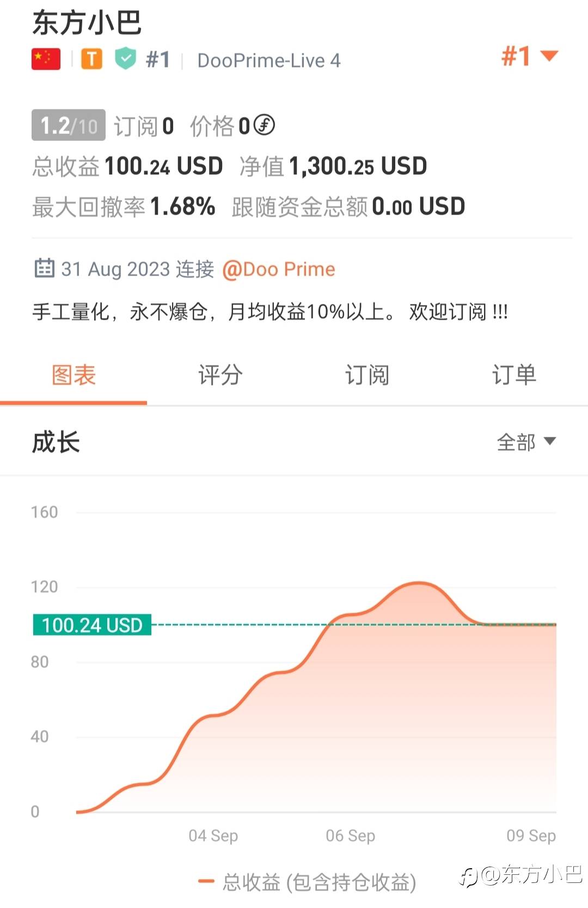Switch to the 图表 tab
This screenshot has width=588, height=908.
(x=73, y=375)
